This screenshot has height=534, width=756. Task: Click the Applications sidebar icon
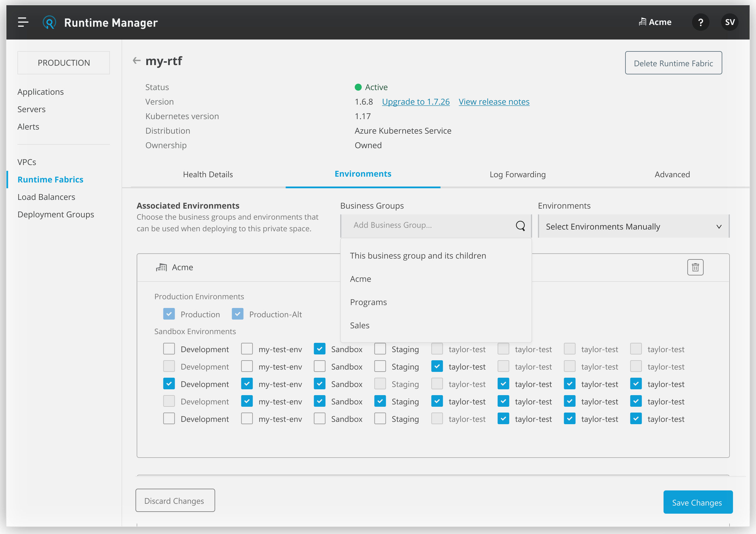[40, 91]
